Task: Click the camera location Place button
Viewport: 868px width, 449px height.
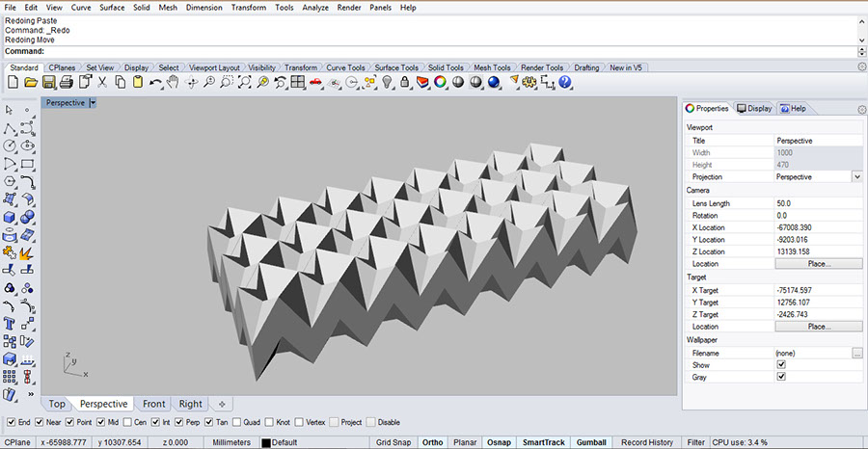Action: coord(819,263)
